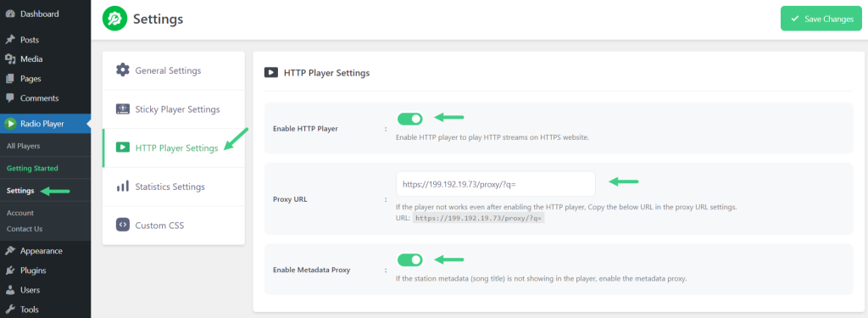Save Changes using the green button
The height and width of the screenshot is (318, 868).
click(x=821, y=19)
